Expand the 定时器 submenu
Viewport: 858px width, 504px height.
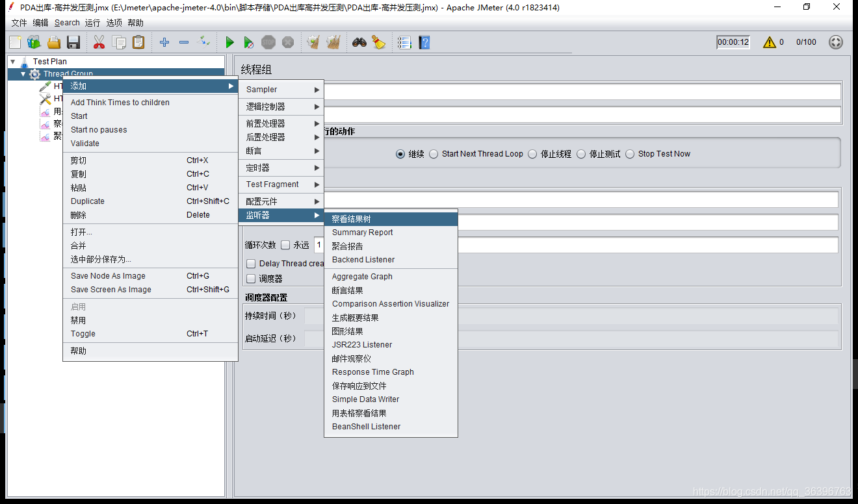281,168
